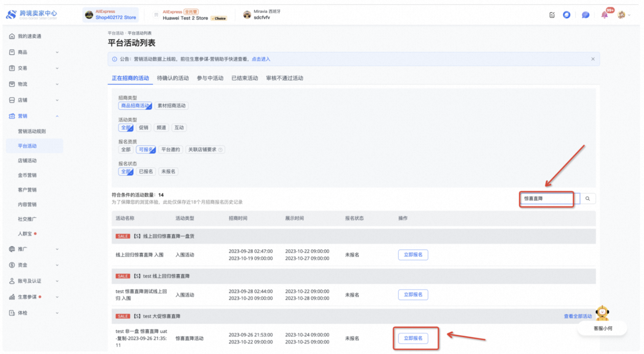Expand the 物流 sidebar menu

click(x=34, y=84)
